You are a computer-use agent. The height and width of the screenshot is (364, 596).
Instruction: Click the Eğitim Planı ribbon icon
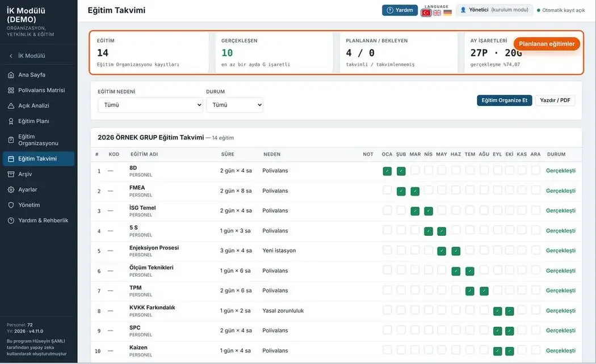coord(11,121)
